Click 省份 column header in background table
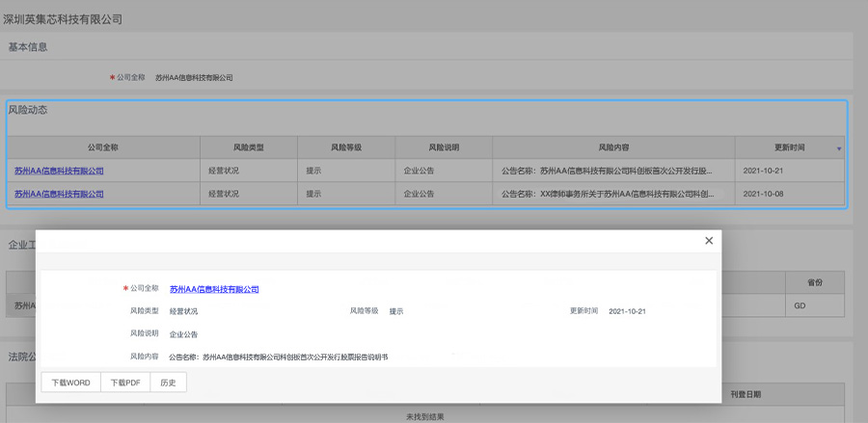The width and height of the screenshot is (868, 423). [814, 282]
